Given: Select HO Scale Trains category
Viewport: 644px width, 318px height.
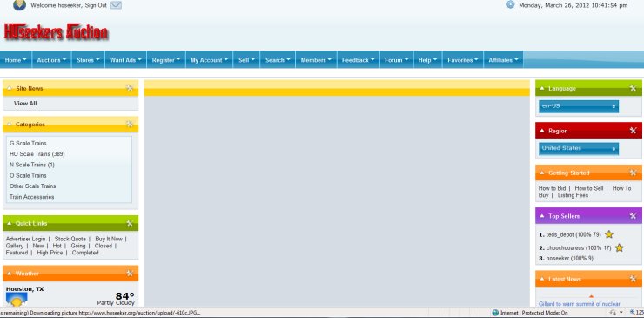Looking at the screenshot, I should [37, 154].
